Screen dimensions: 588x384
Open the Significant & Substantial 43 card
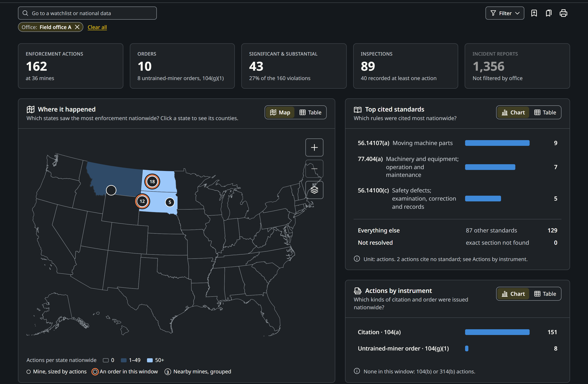[294, 66]
